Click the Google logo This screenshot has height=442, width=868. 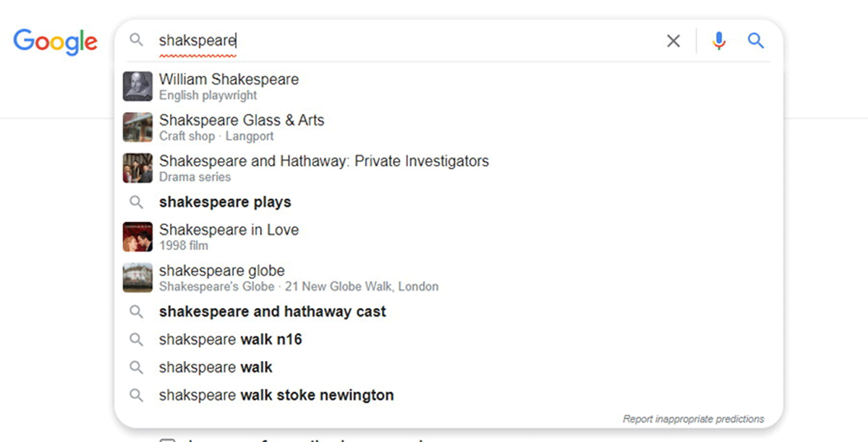(x=55, y=41)
